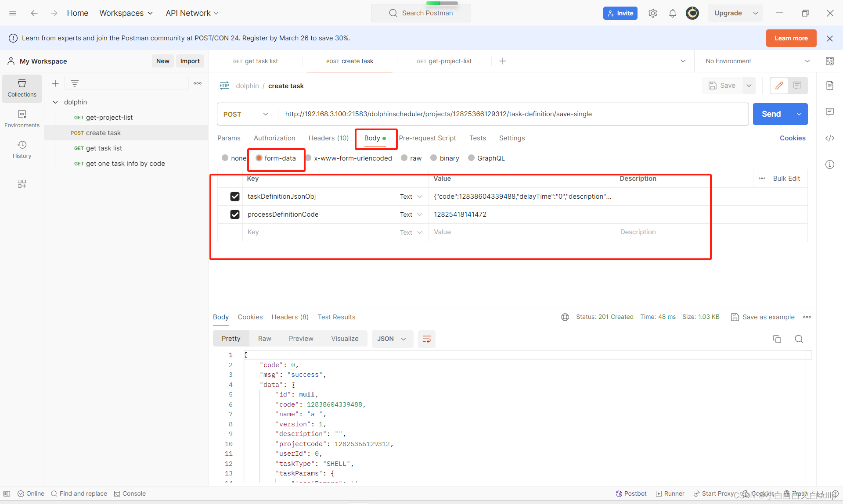This screenshot has width=843, height=504.
Task: Open Environments in the sidebar
Action: pyautogui.click(x=22, y=119)
